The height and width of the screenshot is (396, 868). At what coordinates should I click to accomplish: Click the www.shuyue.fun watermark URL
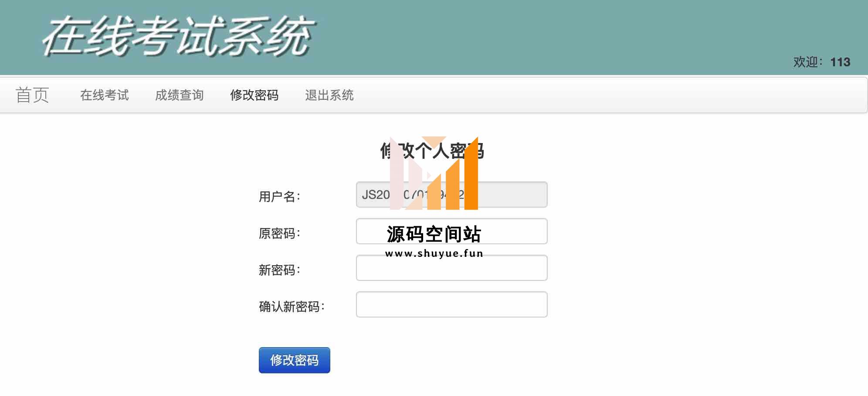[x=434, y=253]
